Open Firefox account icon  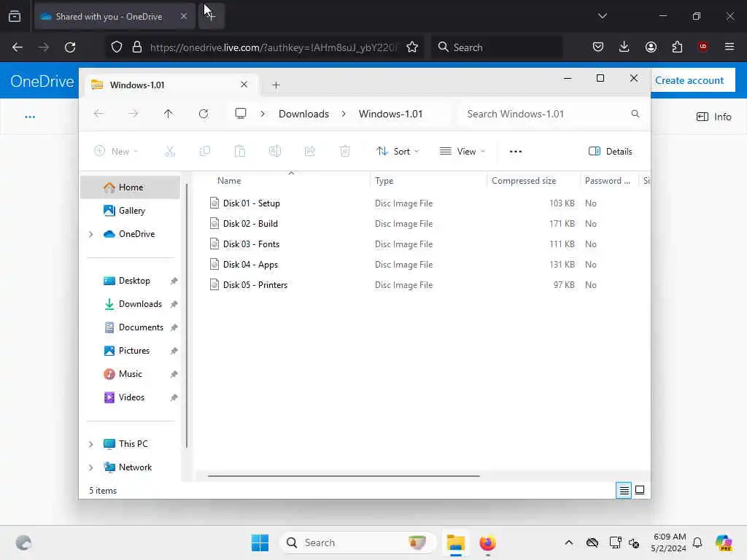point(651,47)
